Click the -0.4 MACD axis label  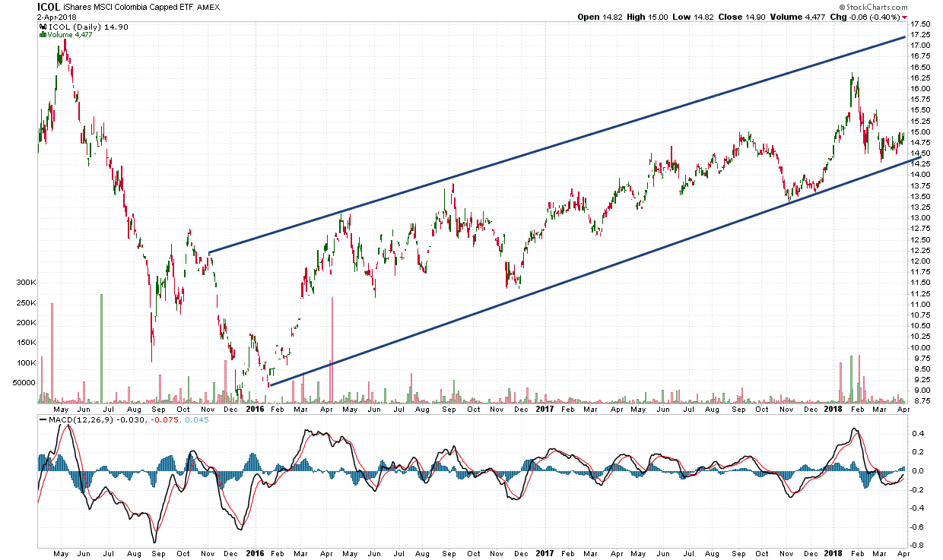(x=916, y=508)
